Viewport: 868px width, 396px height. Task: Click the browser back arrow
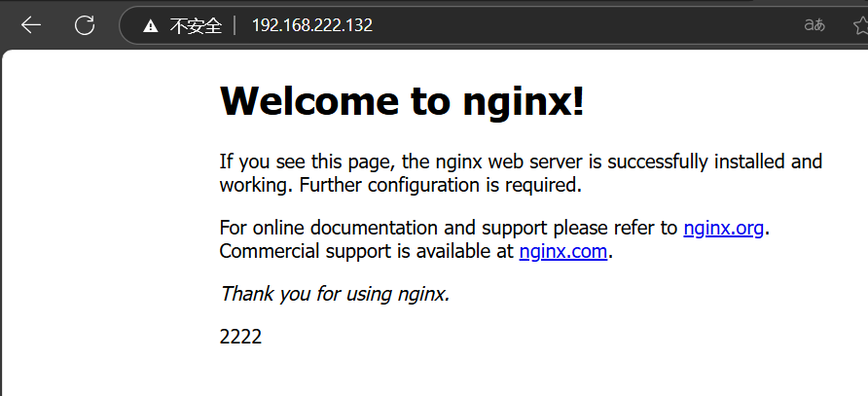pyautogui.click(x=31, y=25)
